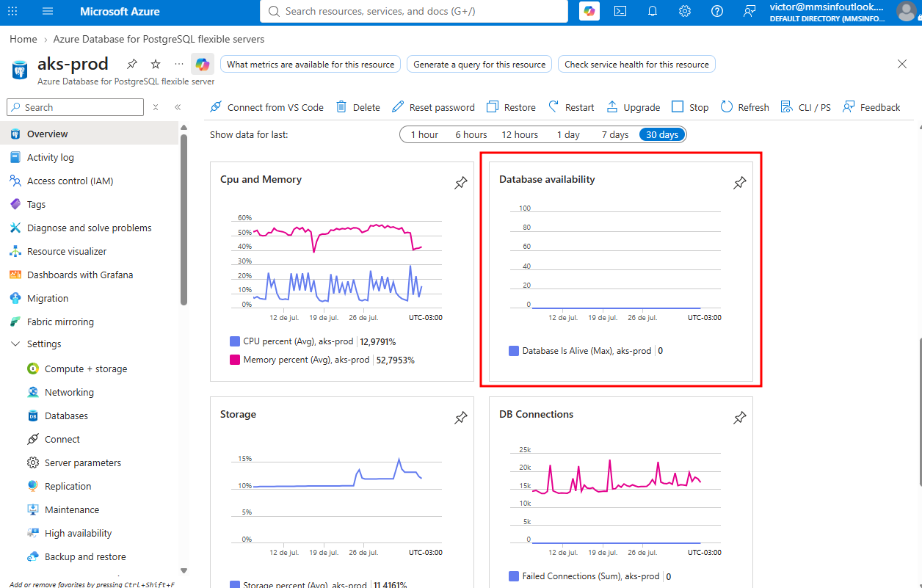This screenshot has height=588, width=922.
Task: Focus the top search resources field
Action: tap(414, 11)
